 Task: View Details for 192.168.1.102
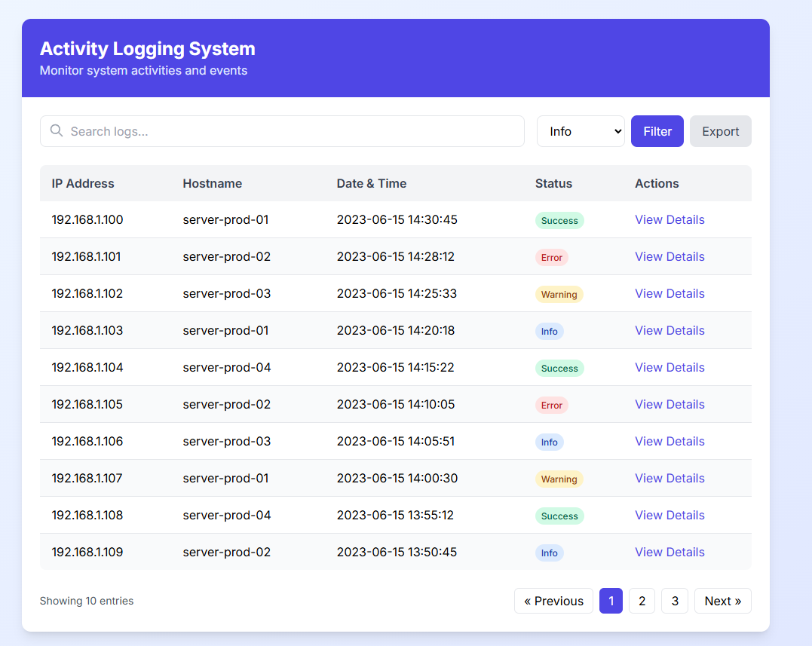click(x=670, y=293)
